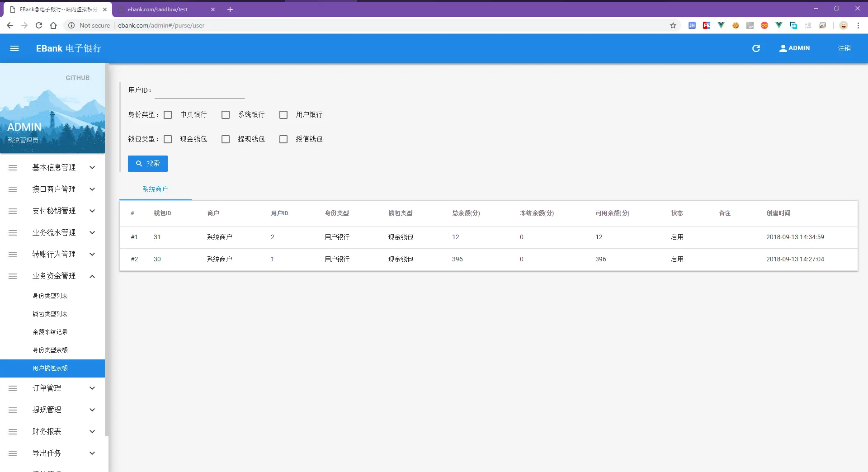Toggle the sidebar with the header hamburger icon
868x472 pixels.
pos(14,48)
